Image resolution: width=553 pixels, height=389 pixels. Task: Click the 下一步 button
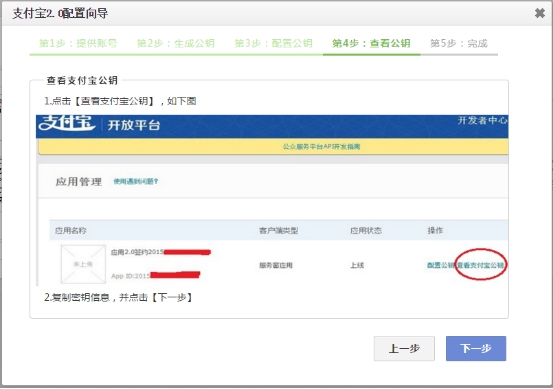[x=476, y=348]
